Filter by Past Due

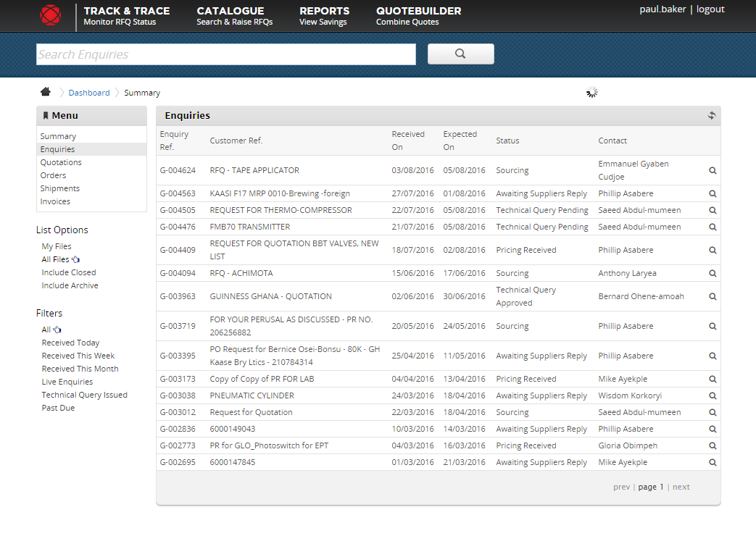pos(58,408)
